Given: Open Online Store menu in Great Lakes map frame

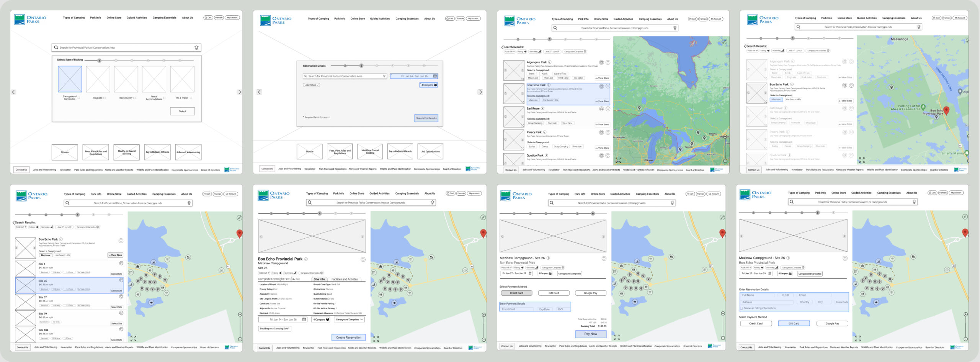Looking at the screenshot, I should (x=601, y=19).
